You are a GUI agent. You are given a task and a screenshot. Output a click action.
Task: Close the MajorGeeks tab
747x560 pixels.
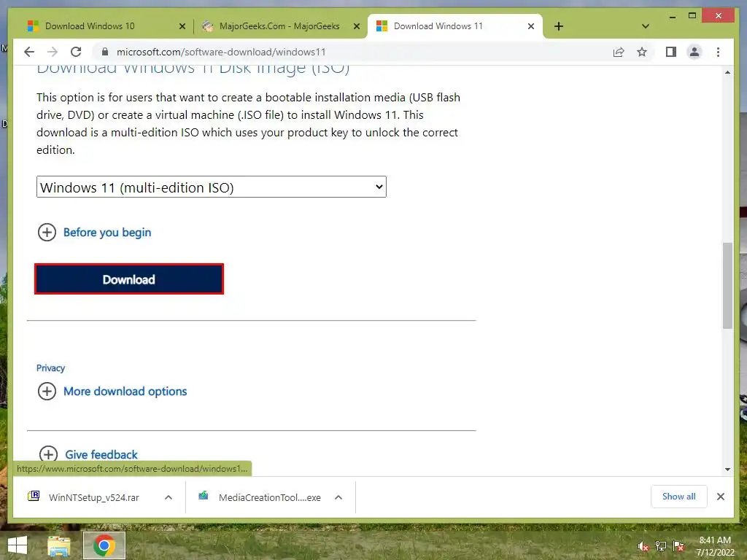pyautogui.click(x=356, y=26)
